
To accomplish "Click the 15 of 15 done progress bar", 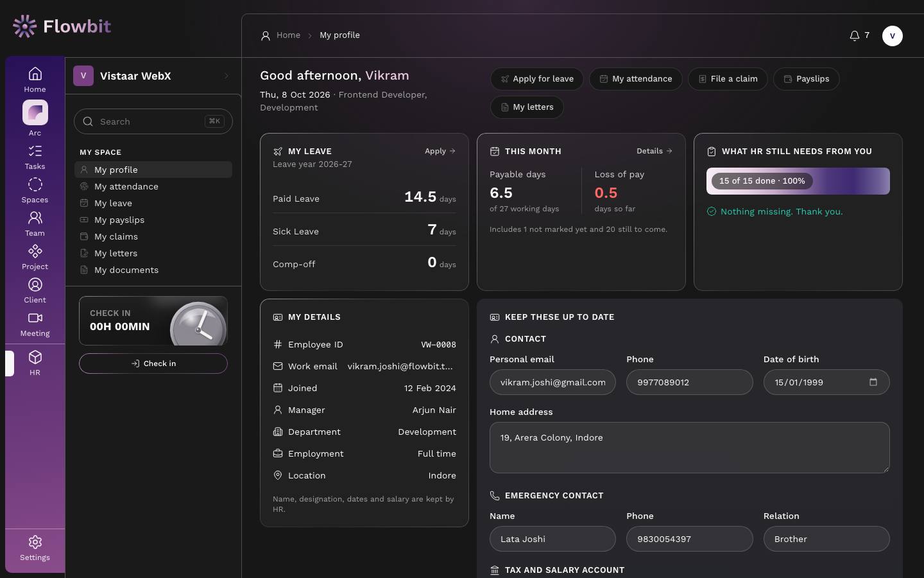I will tap(798, 181).
